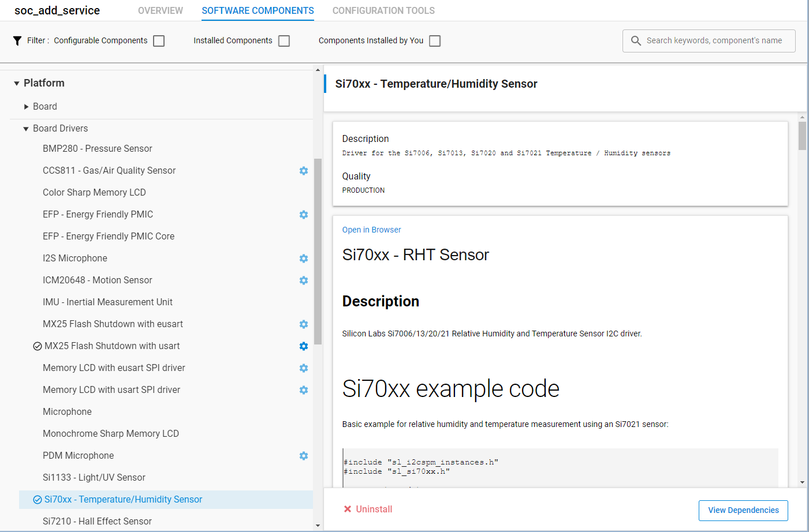This screenshot has width=809, height=532.
Task: Click the details pane scrollbar thumb
Action: (x=802, y=136)
